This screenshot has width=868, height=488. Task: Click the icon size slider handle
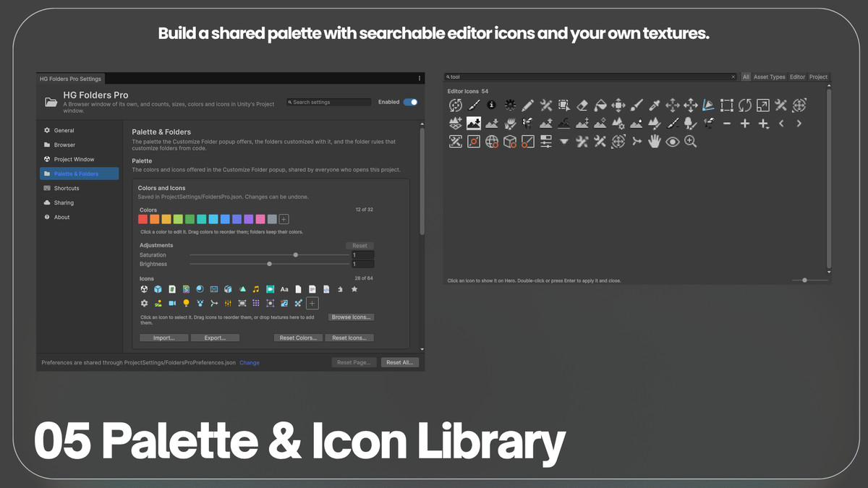click(x=805, y=280)
